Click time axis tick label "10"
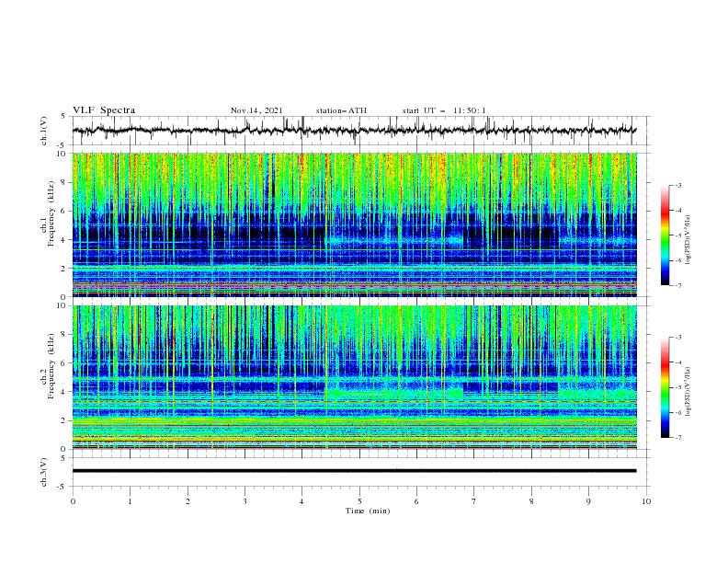 pos(646,501)
